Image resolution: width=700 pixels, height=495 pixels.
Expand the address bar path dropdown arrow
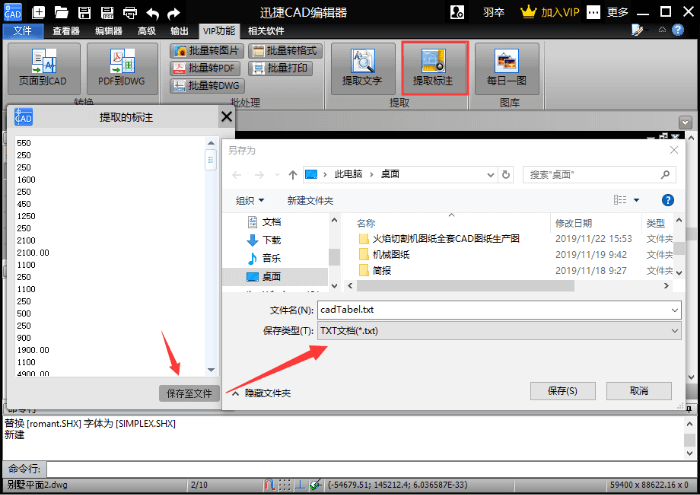tap(490, 175)
